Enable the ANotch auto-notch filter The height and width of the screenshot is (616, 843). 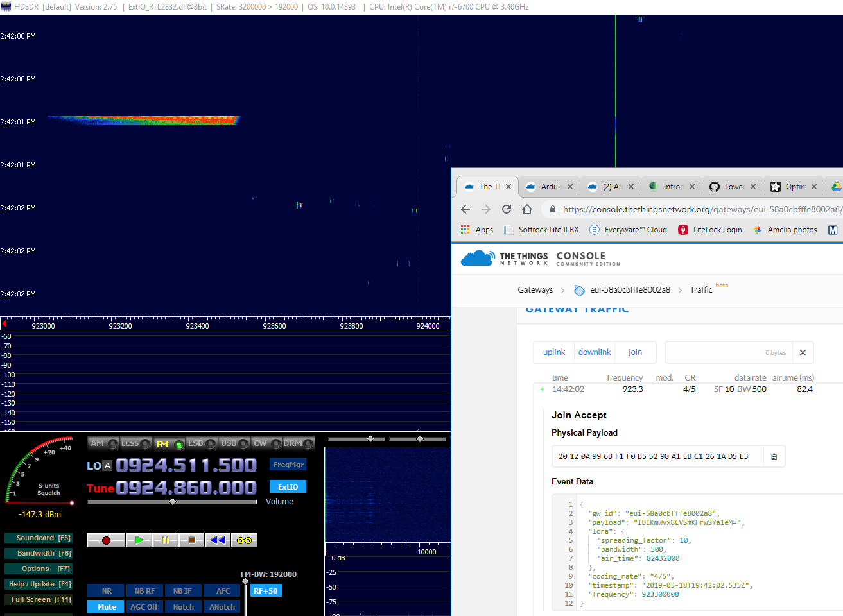click(222, 607)
